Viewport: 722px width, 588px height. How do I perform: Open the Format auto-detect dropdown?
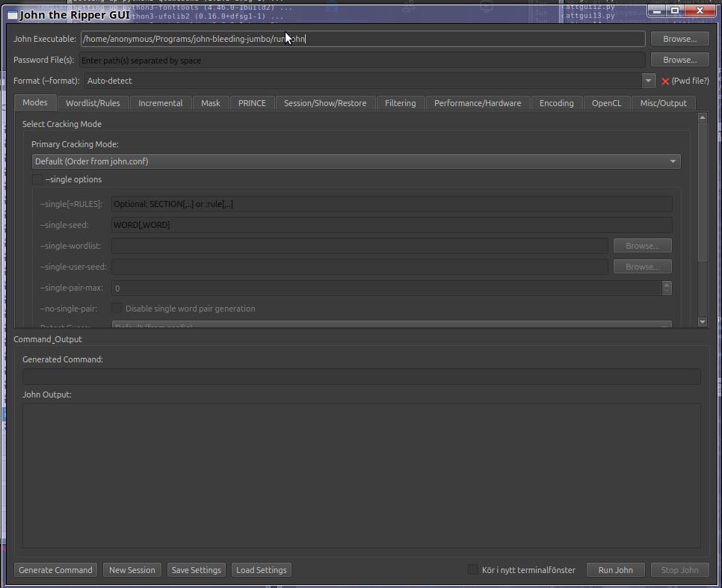(647, 81)
